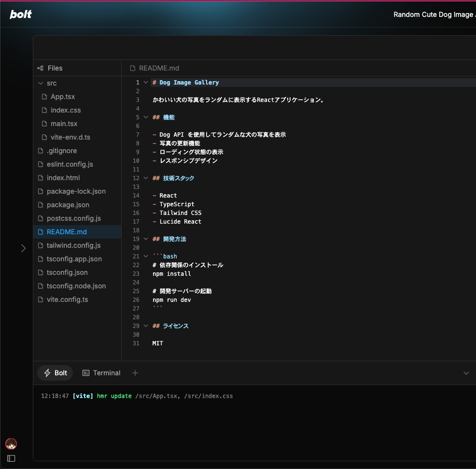
Task: Open tailwind.config.js from the sidebar
Action: coord(73,245)
